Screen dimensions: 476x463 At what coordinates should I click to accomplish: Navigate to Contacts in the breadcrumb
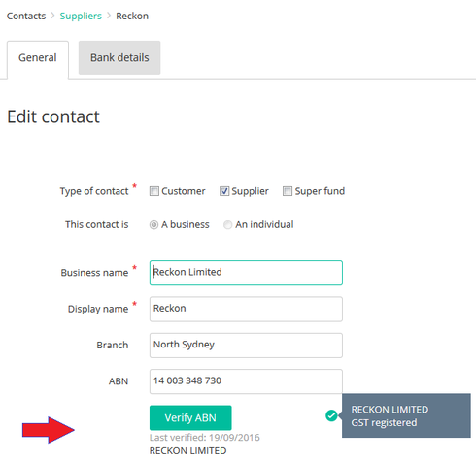(26, 16)
